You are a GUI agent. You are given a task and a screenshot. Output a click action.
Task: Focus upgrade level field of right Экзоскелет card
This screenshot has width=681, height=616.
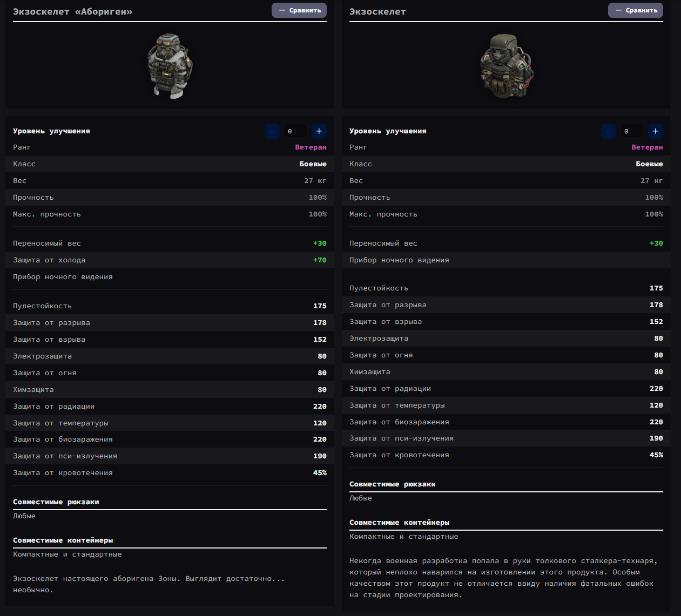point(632,131)
